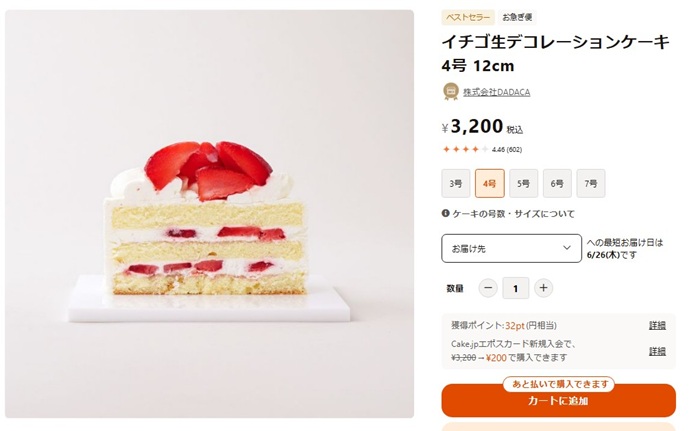This screenshot has width=700, height=431.
Task: Open 詳細 link for エポスカード offer
Action: click(657, 351)
